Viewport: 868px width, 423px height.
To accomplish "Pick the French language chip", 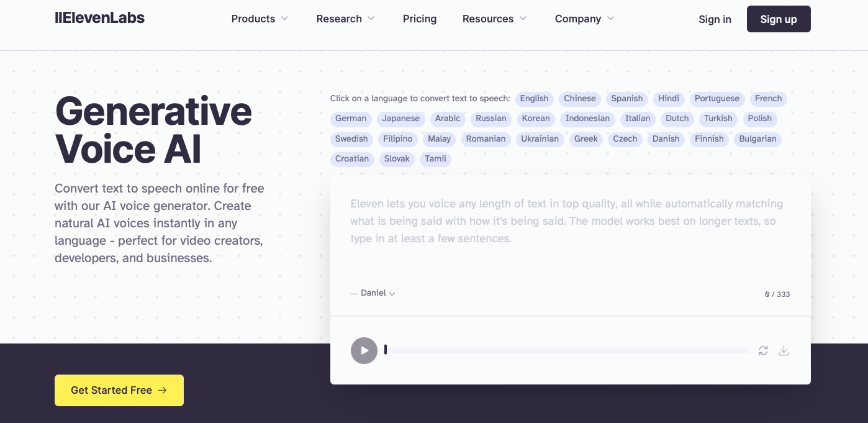I will (769, 99).
